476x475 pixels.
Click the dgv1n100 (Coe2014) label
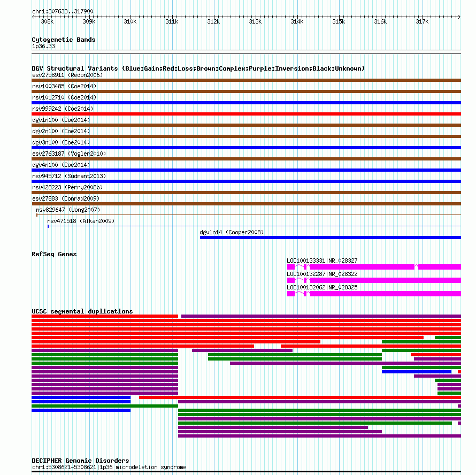pyautogui.click(x=61, y=120)
